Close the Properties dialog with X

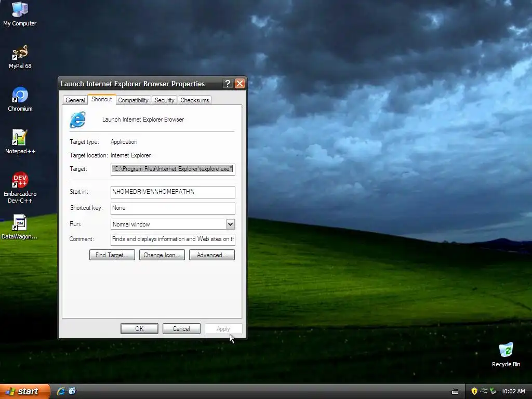[x=240, y=84]
